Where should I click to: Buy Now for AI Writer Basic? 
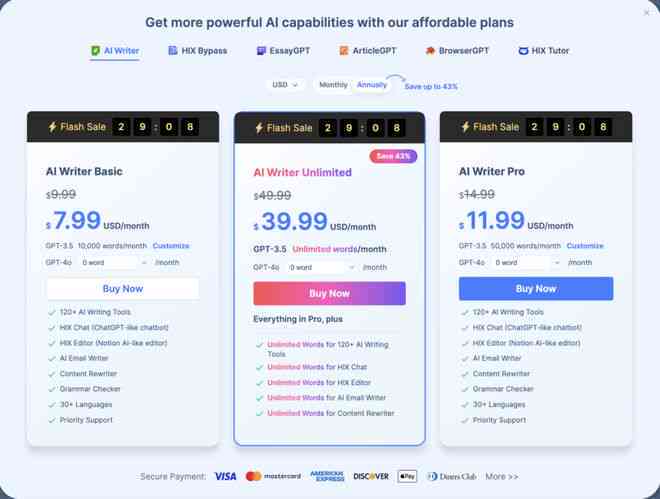pos(123,289)
